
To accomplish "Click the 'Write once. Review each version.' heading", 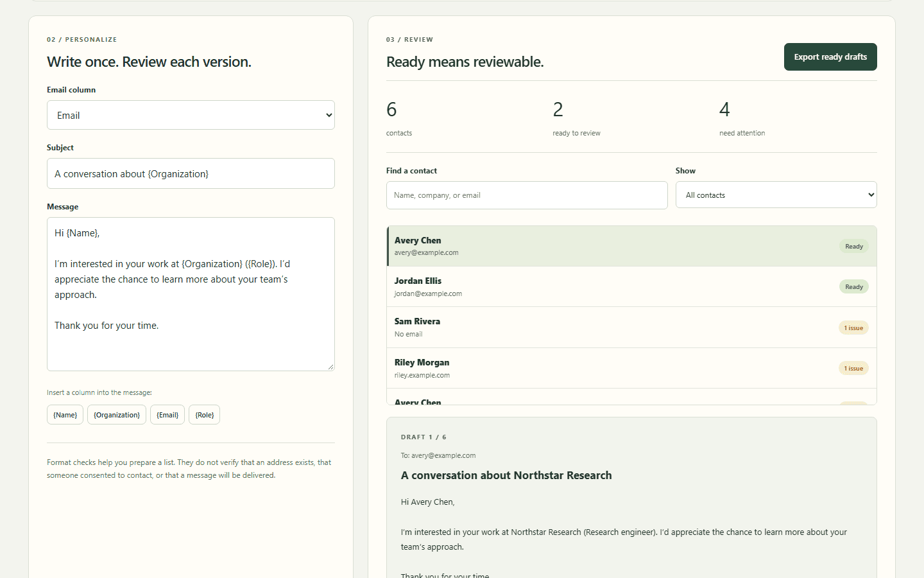I will [149, 62].
